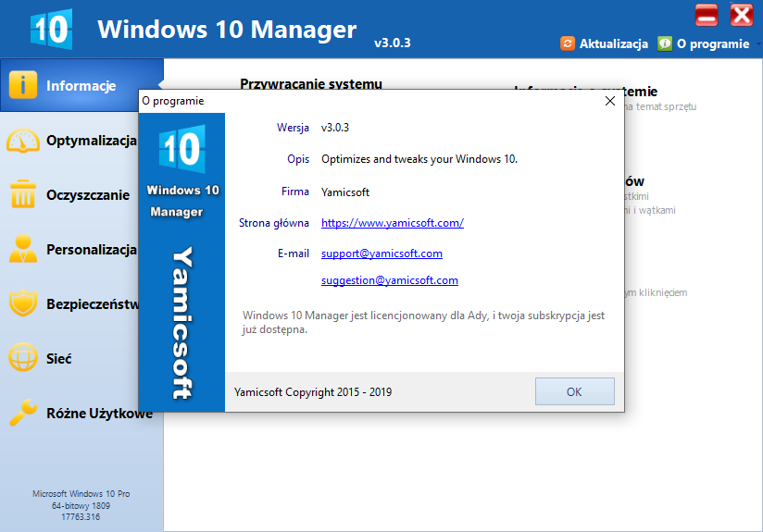
Task: Switch to the Sieć tab
Action: click(x=59, y=358)
